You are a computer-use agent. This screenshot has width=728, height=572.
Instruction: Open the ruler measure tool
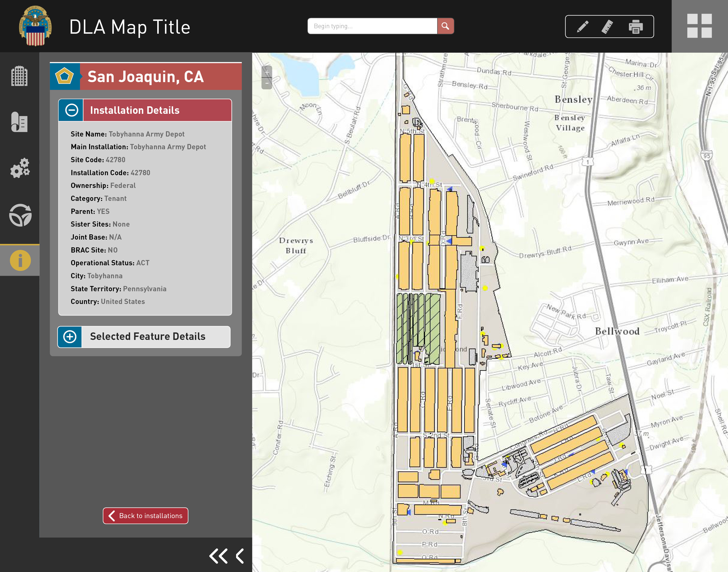(x=607, y=26)
